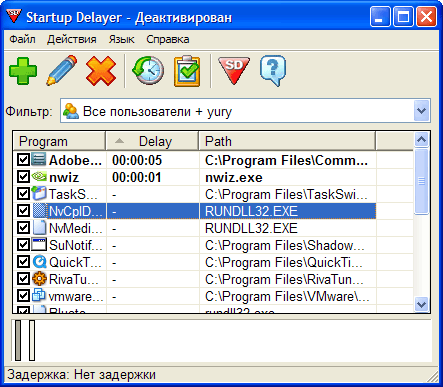
Task: Click the clipboard with checkmark icon
Action: coord(187,71)
